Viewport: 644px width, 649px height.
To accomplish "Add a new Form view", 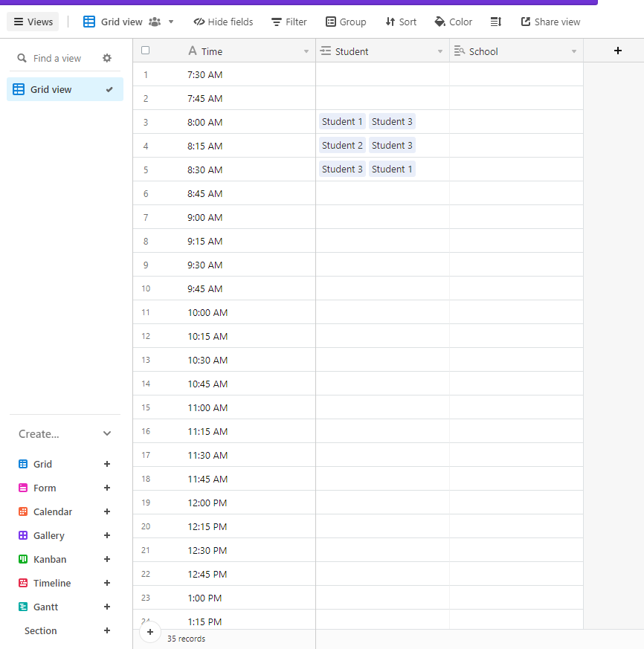I will coord(107,488).
